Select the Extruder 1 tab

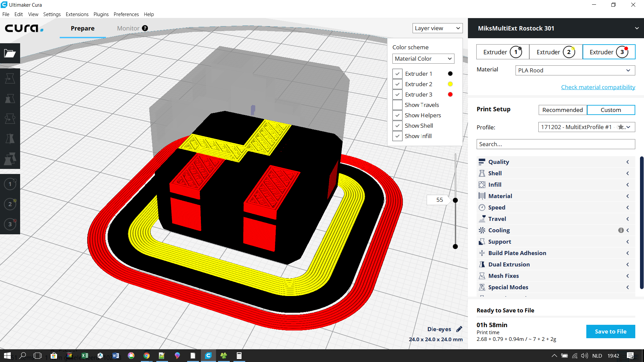[x=502, y=52]
